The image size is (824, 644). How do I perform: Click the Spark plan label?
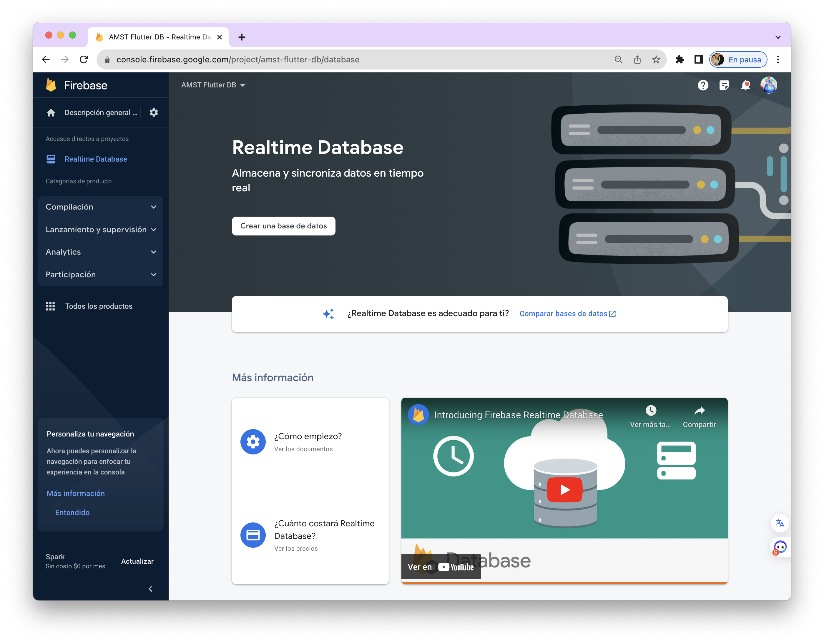pyautogui.click(x=55, y=557)
